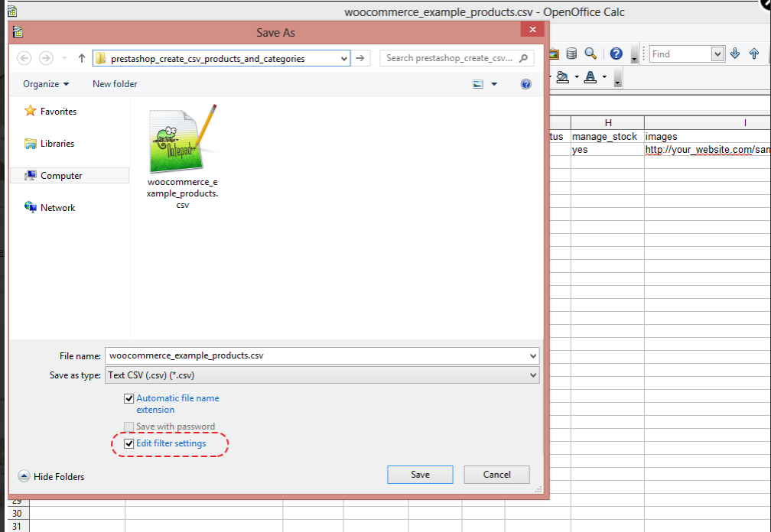Image resolution: width=771 pixels, height=532 pixels.
Task: Click the Back navigation arrow in Save As
Action: [x=24, y=58]
